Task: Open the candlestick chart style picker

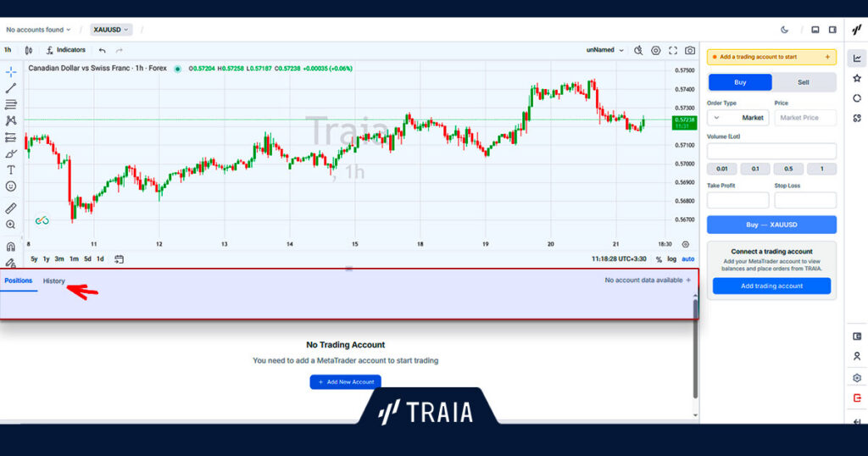Action: click(x=29, y=50)
